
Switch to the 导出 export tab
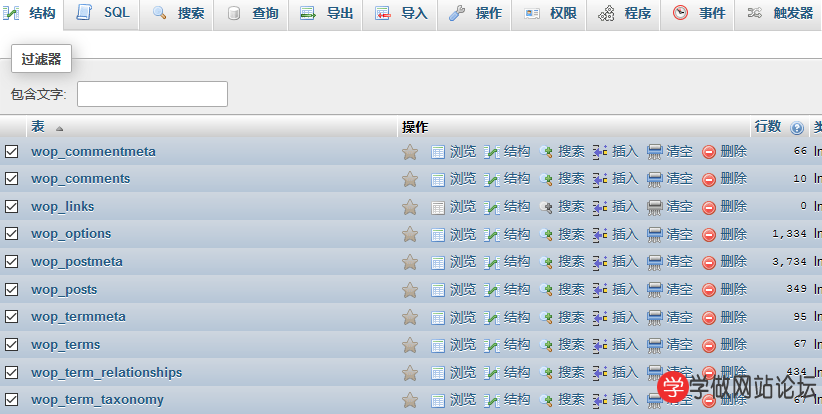pos(326,14)
